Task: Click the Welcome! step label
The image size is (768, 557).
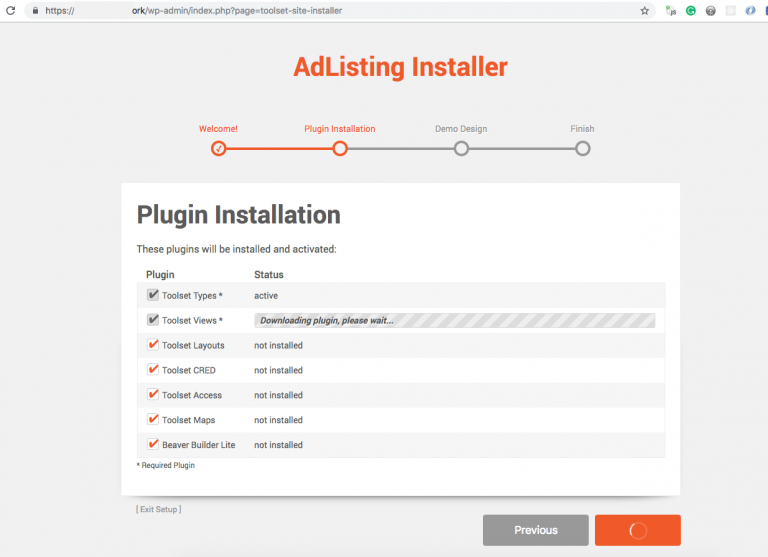Action: pyautogui.click(x=218, y=129)
